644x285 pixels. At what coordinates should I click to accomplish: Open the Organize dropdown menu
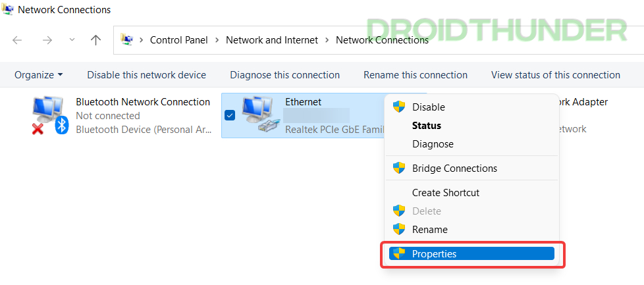tap(39, 75)
